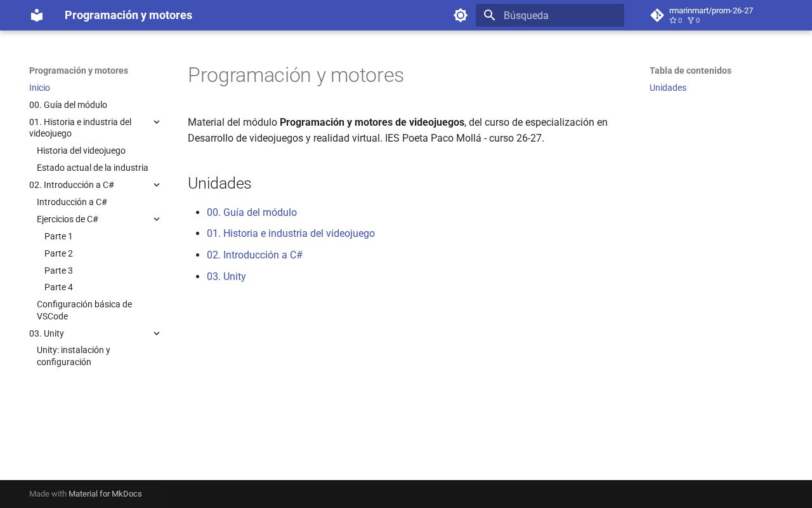The width and height of the screenshot is (812, 508).
Task: Follow '01. Historia e industria del videojuego' content link
Action: coord(291,233)
